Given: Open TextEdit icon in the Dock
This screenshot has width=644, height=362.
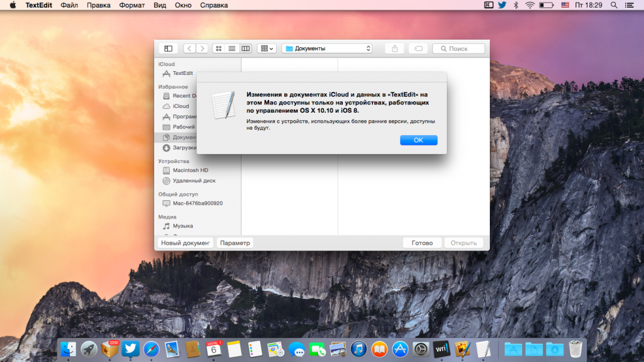Looking at the screenshot, I should pyautogui.click(x=483, y=349).
